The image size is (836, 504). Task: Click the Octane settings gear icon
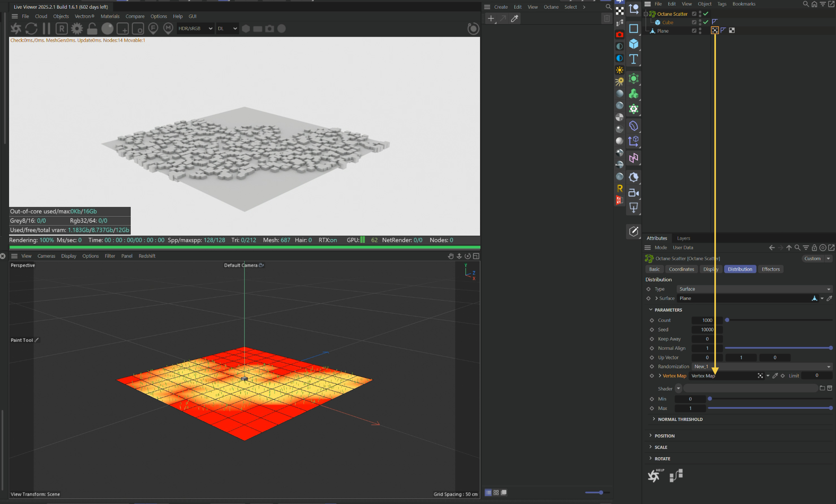77,29
